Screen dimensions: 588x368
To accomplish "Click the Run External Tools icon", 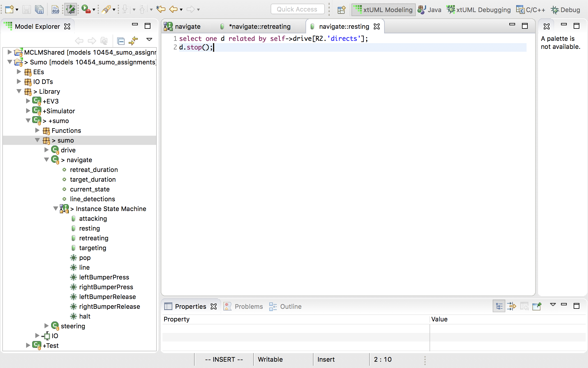I will pyautogui.click(x=86, y=9).
